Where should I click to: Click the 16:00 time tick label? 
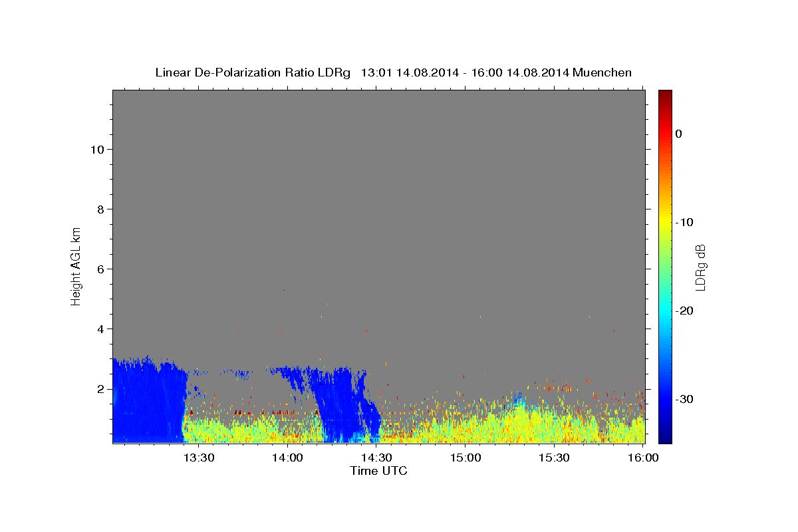click(644, 458)
